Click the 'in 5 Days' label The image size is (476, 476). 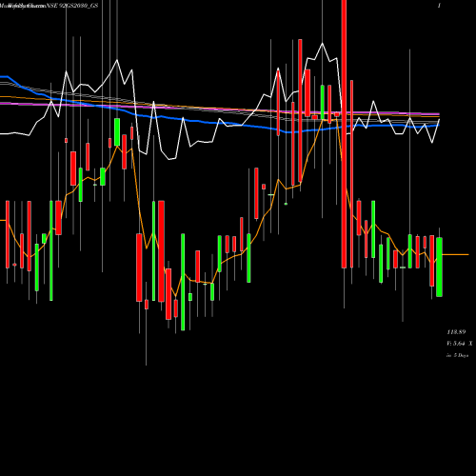point(457,355)
